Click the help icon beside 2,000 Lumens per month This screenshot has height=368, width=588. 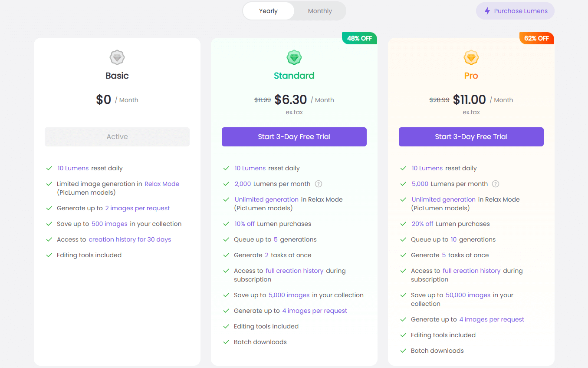(x=319, y=184)
